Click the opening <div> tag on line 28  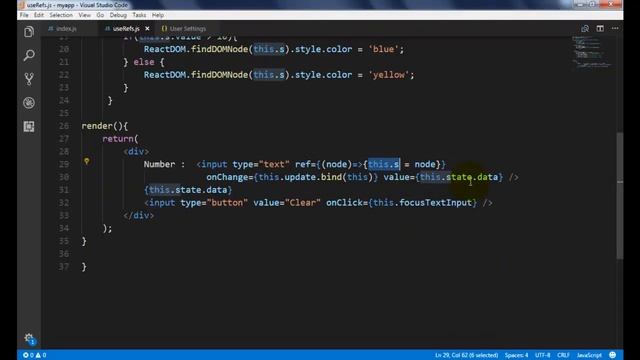click(x=136, y=151)
